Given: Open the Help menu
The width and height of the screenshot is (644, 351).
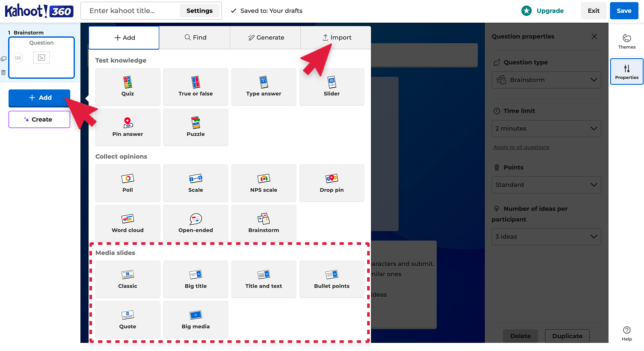Looking at the screenshot, I should [626, 333].
